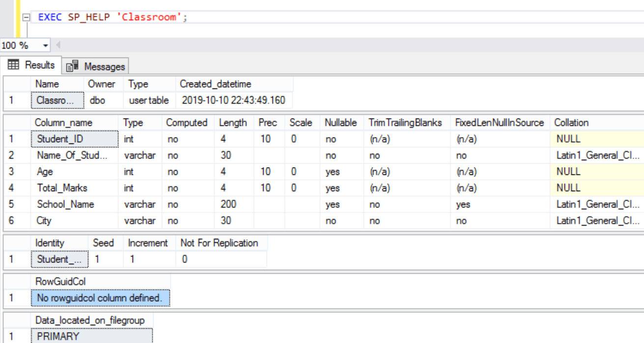Click the yellow change bar in the editor margin
Image resolution: width=644 pixels, height=343 pixels.
coord(17,16)
